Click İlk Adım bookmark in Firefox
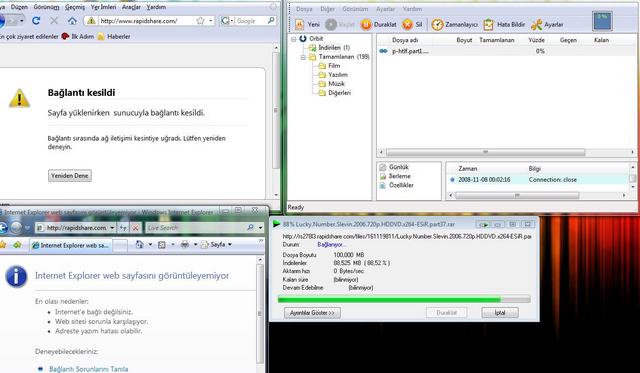The image size is (640, 373). (78, 36)
